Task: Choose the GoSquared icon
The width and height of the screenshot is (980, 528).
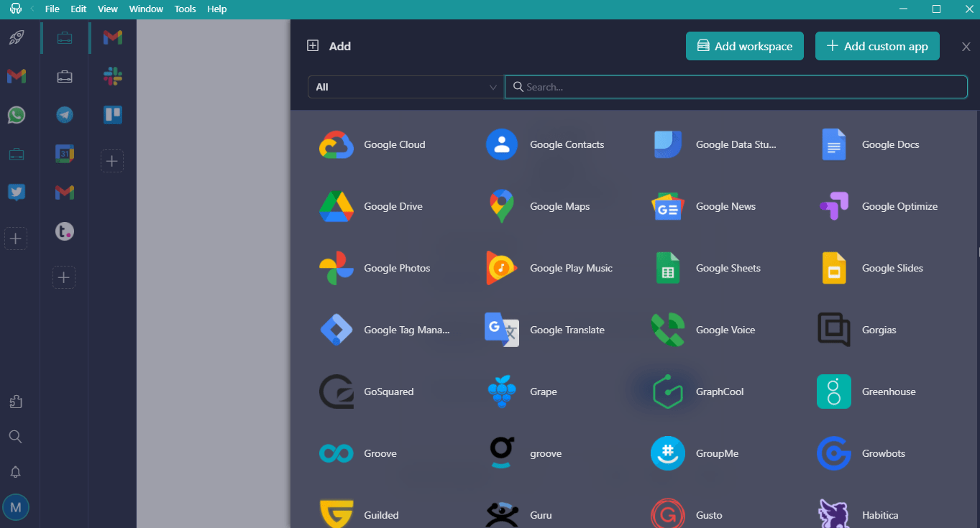Action: [336, 392]
